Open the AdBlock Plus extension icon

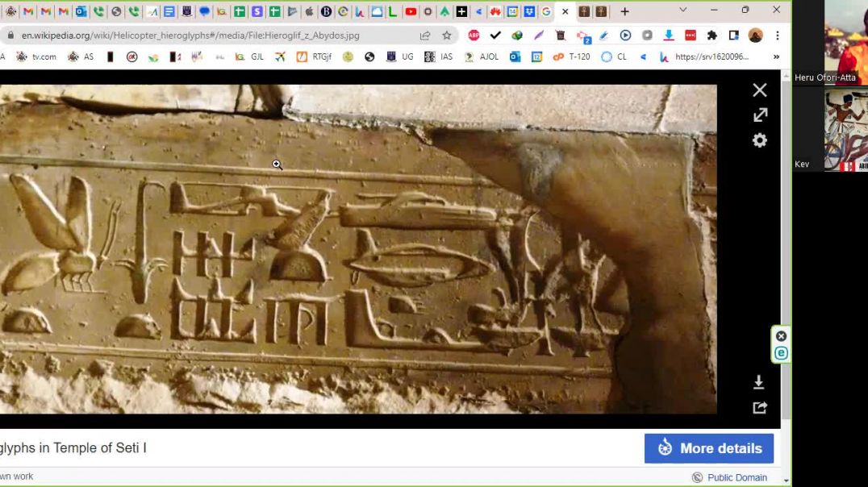click(474, 35)
